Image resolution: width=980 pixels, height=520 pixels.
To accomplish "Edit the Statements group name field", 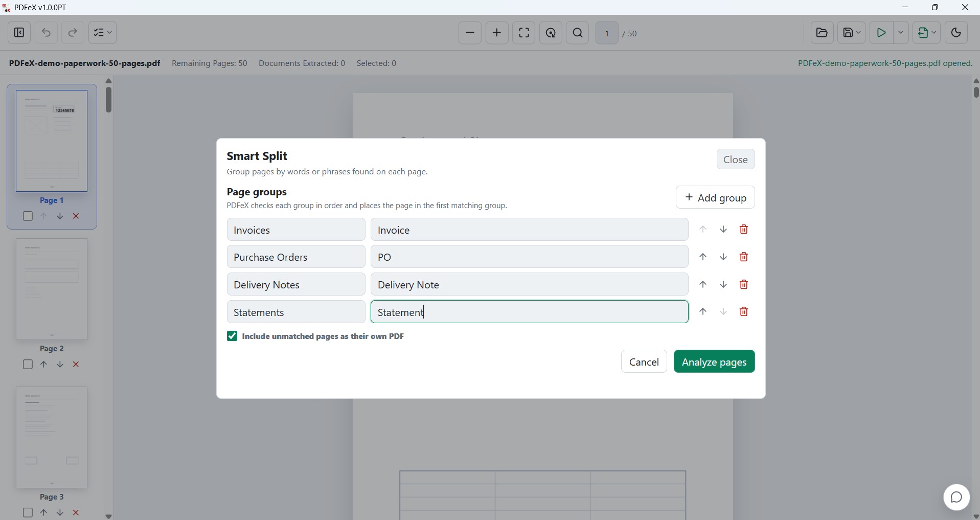I will coord(296,312).
